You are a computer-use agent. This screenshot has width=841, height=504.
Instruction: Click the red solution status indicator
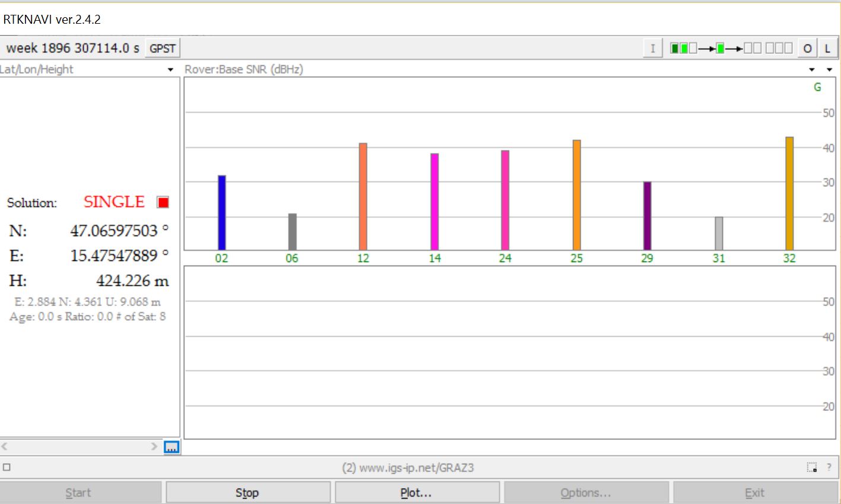[x=163, y=202]
